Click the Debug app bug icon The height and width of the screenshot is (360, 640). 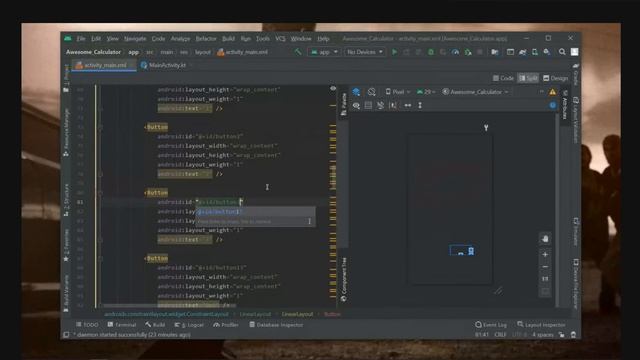click(x=431, y=52)
